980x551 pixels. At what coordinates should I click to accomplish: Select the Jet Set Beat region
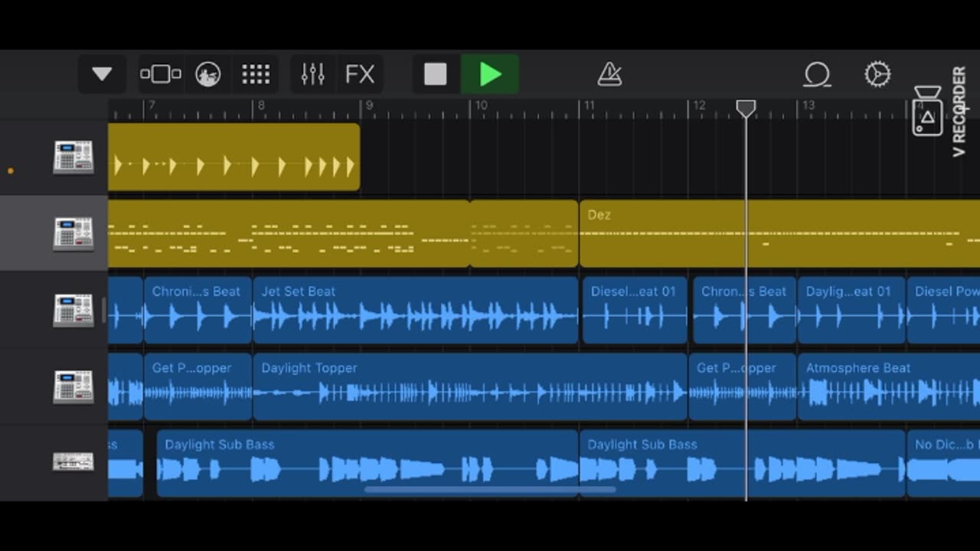point(416,310)
